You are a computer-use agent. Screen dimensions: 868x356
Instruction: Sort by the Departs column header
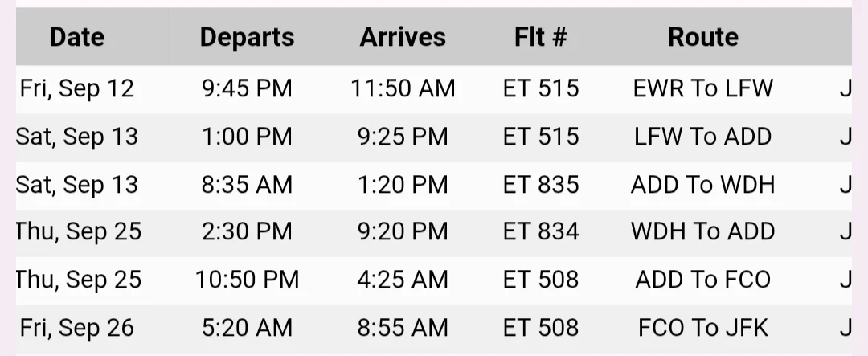point(247,37)
